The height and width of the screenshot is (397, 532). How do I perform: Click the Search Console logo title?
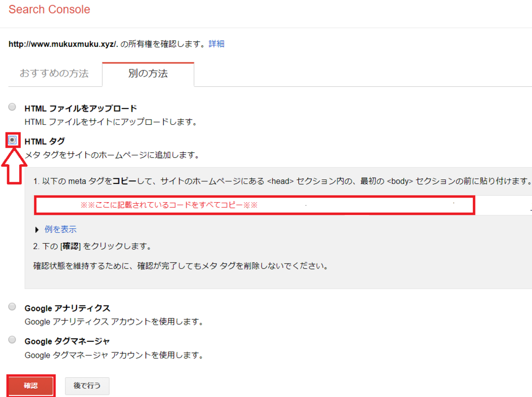[x=49, y=9]
